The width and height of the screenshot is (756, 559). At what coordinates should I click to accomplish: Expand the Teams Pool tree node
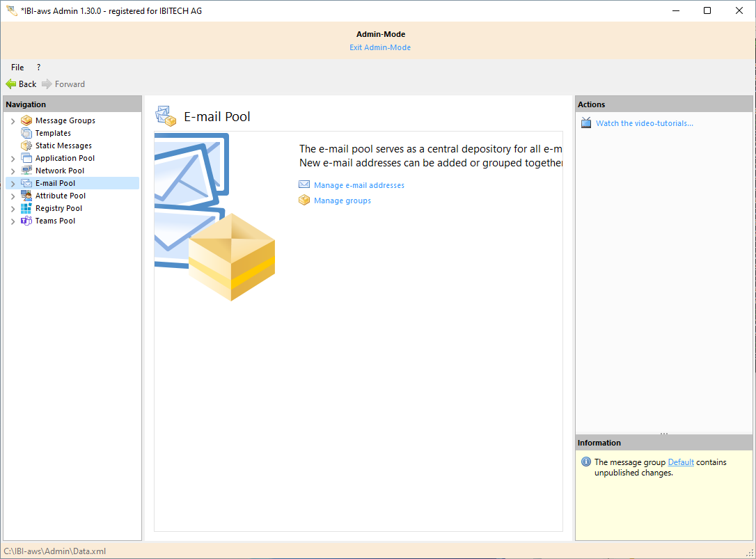point(13,220)
